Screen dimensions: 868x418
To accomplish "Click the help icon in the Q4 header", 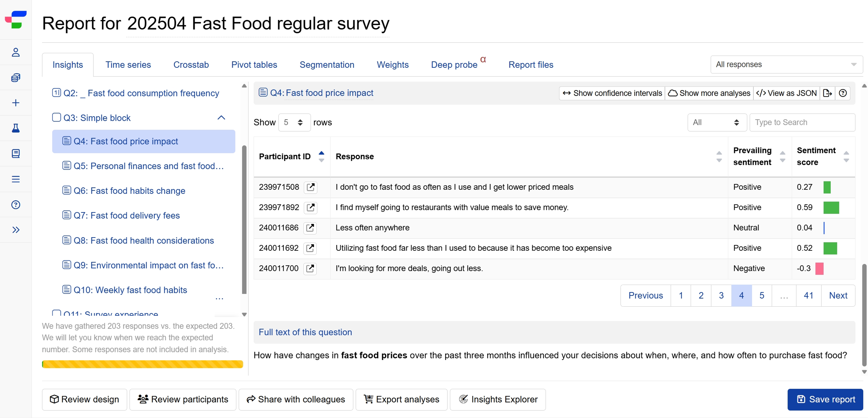I will point(843,93).
